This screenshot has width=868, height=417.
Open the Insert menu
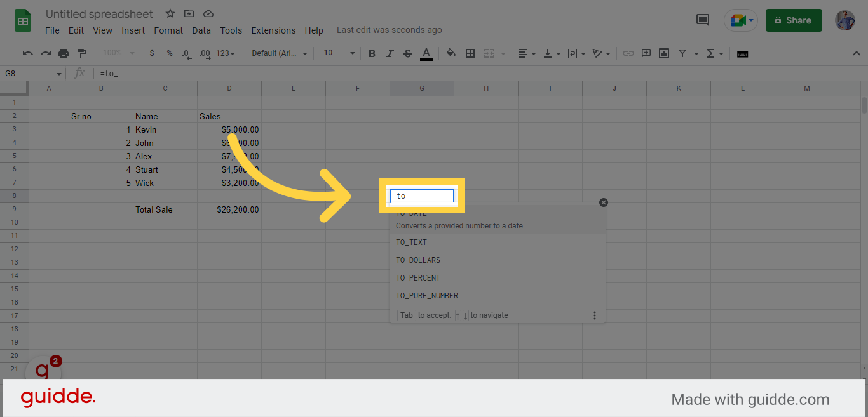tap(133, 30)
